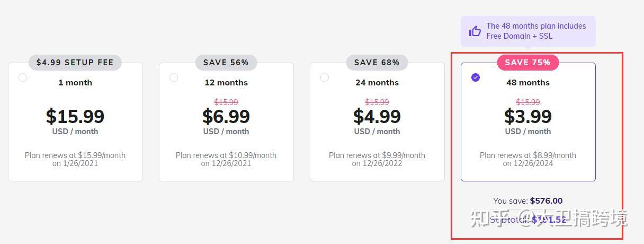Image resolution: width=644 pixels, height=244 pixels.
Task: Click the $4.99 SETUP FEE badge
Action: click(x=75, y=62)
